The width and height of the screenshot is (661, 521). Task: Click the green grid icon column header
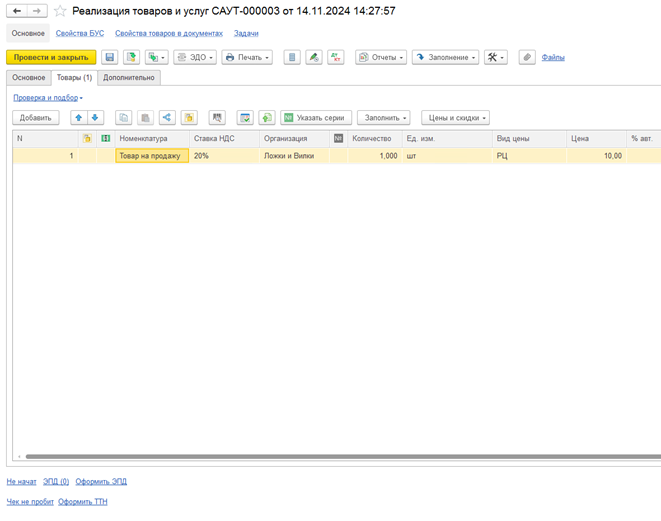[105, 138]
